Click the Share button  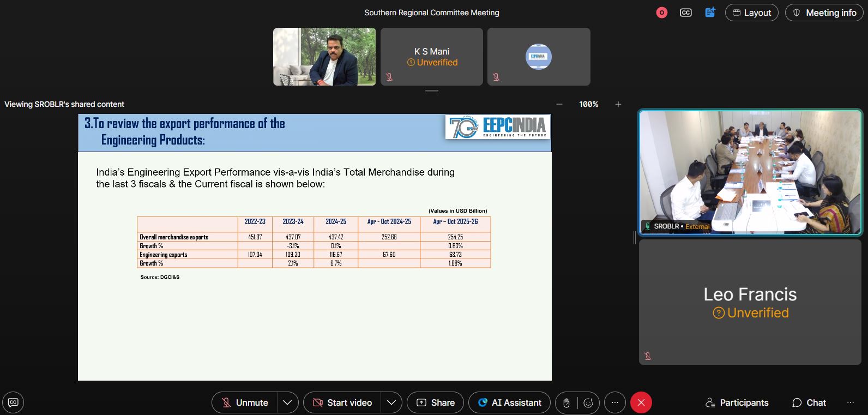click(435, 403)
